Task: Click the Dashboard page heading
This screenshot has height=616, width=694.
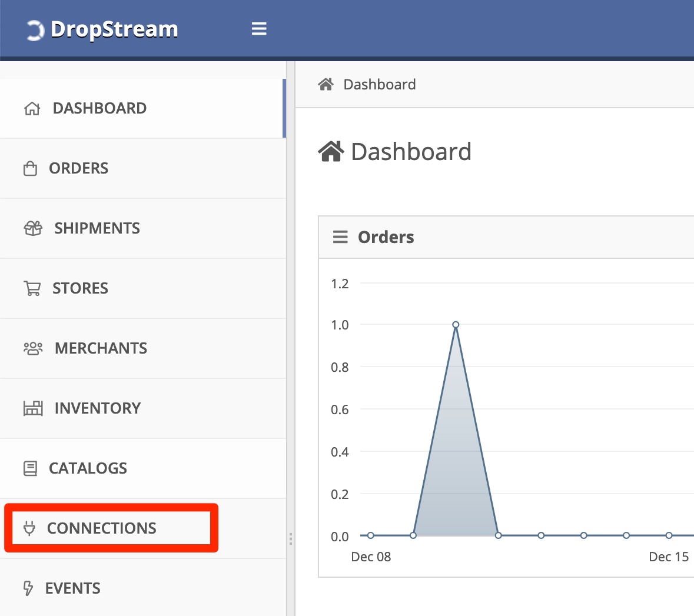Action: pos(411,152)
